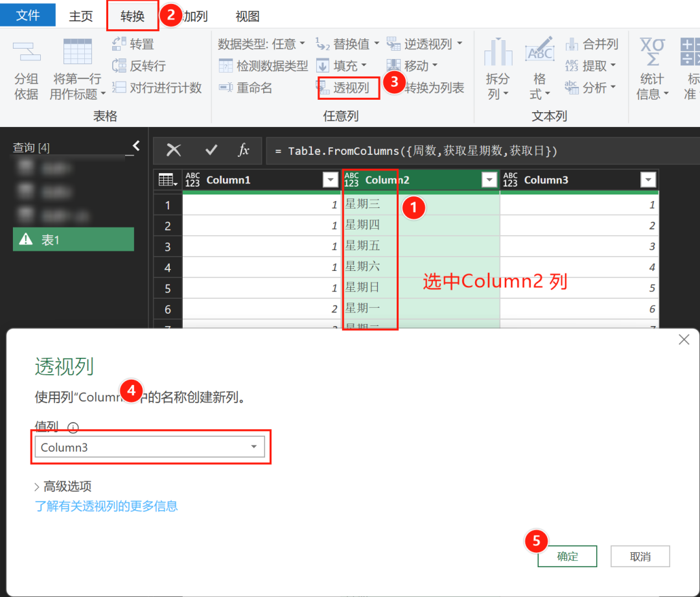Open the 文件 (File) menu tab
Screen dimensions: 700x597
(27, 16)
